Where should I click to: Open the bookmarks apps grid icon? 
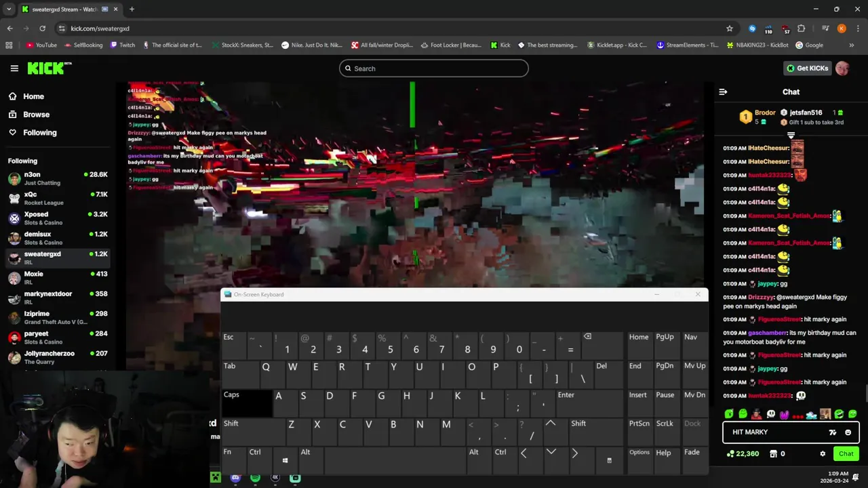(9, 45)
